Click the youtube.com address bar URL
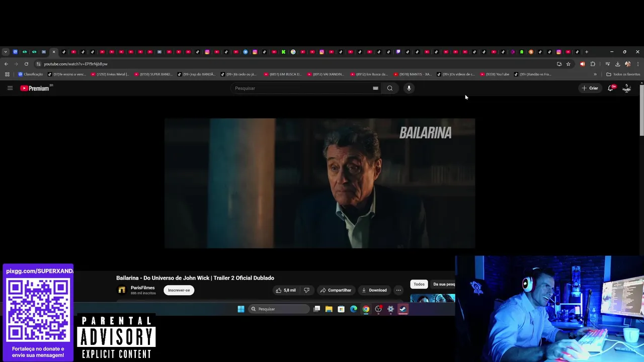 click(75, 64)
